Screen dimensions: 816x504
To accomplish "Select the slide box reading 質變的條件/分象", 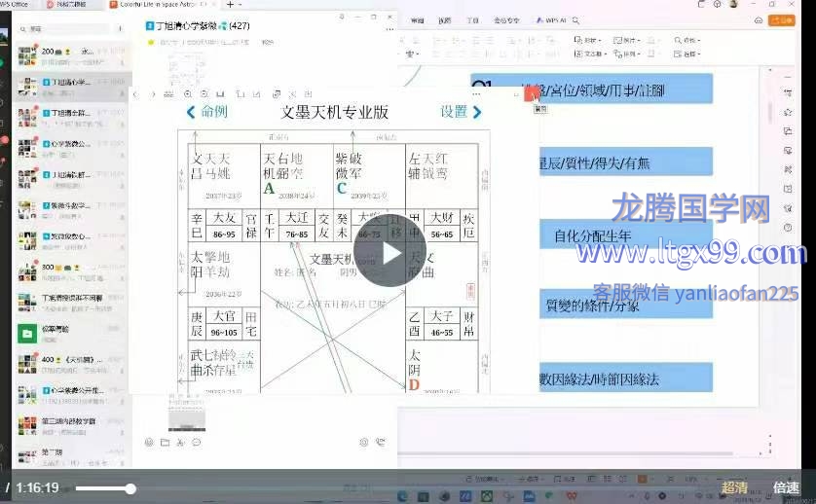I will click(626, 304).
